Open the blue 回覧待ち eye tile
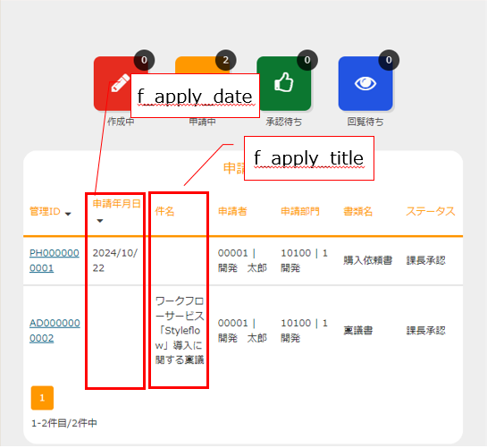 (x=365, y=83)
